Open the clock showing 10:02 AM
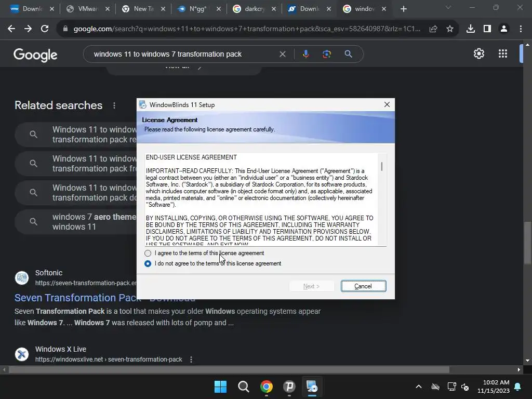Screen dimensions: 532x399 (494, 387)
